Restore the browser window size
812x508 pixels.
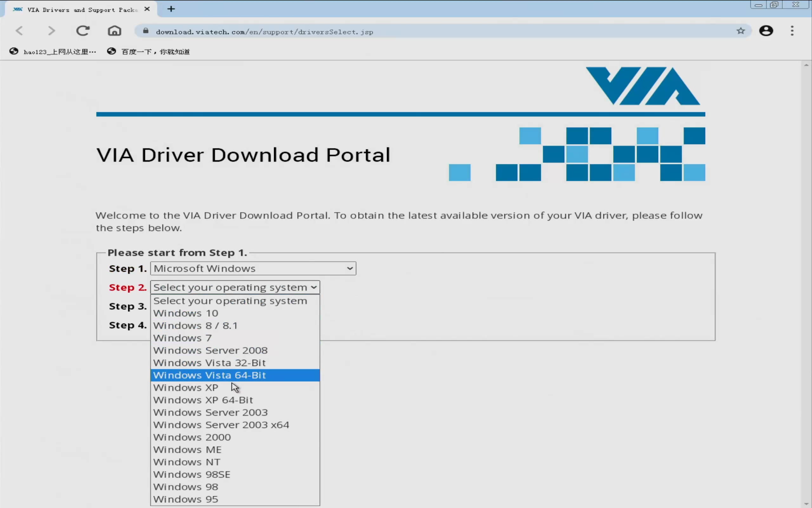[x=774, y=5]
